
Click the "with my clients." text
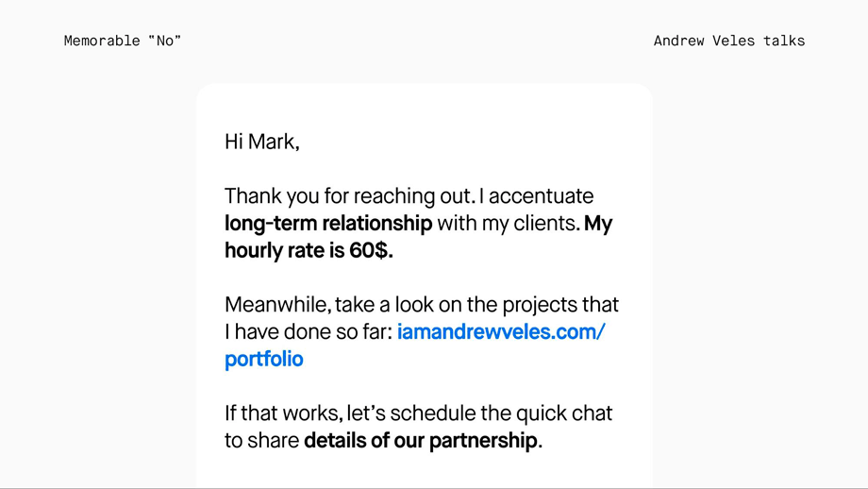click(509, 223)
